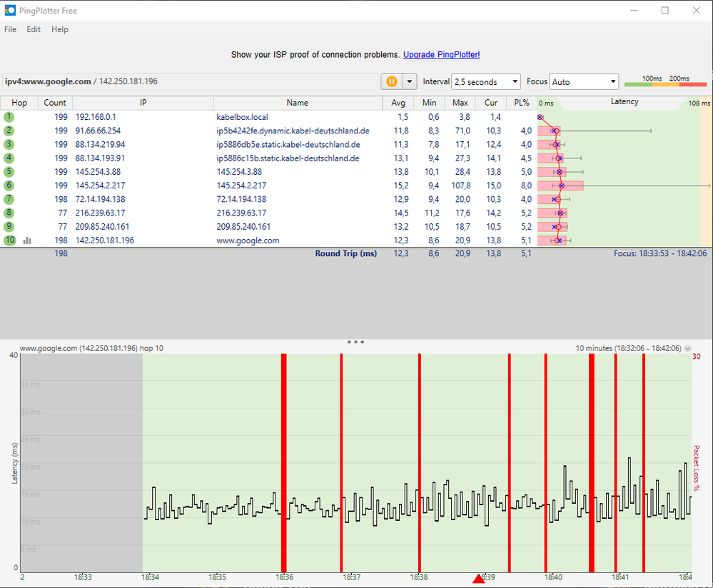Open the Focus Auto dropdown
This screenshot has height=588, width=713.
(x=584, y=82)
